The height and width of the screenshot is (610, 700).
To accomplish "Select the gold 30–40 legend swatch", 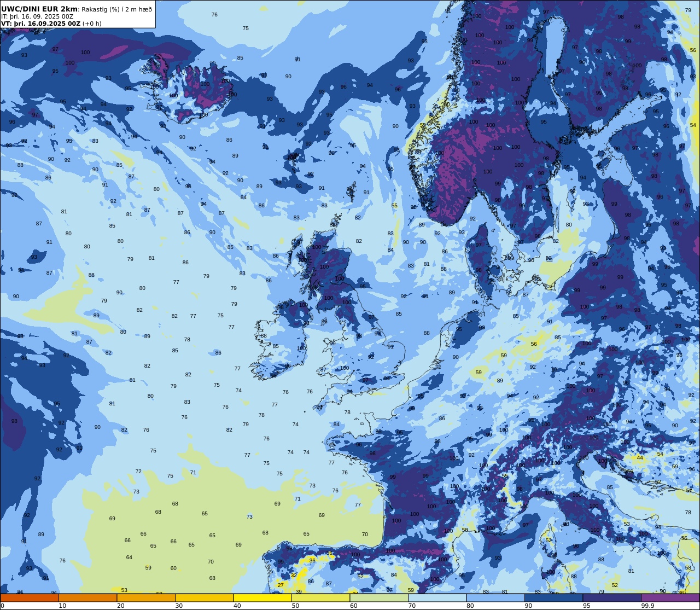I will (204, 598).
